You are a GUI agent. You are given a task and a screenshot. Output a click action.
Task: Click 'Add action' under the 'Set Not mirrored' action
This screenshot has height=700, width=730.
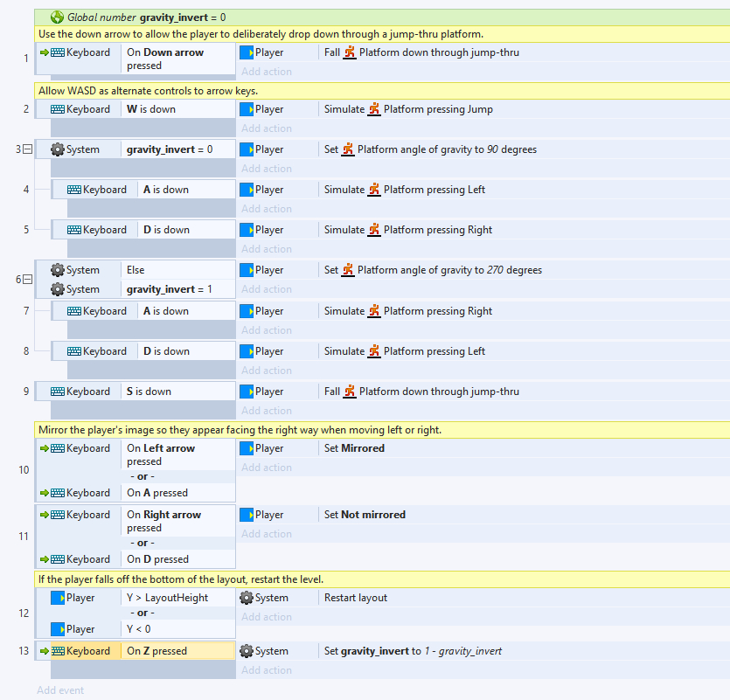[267, 534]
